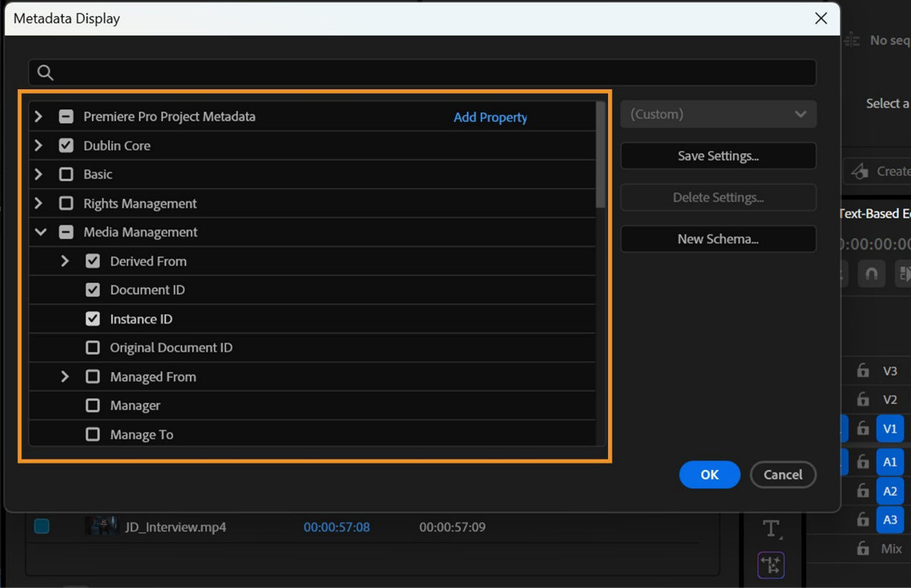911x588 pixels.
Task: Disable the Instance ID checkbox
Action: (x=92, y=319)
